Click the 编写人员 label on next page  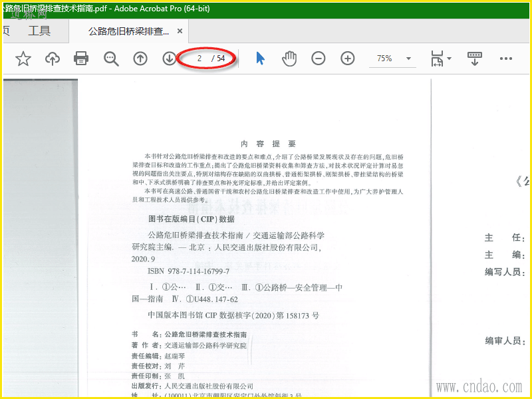(x=505, y=272)
